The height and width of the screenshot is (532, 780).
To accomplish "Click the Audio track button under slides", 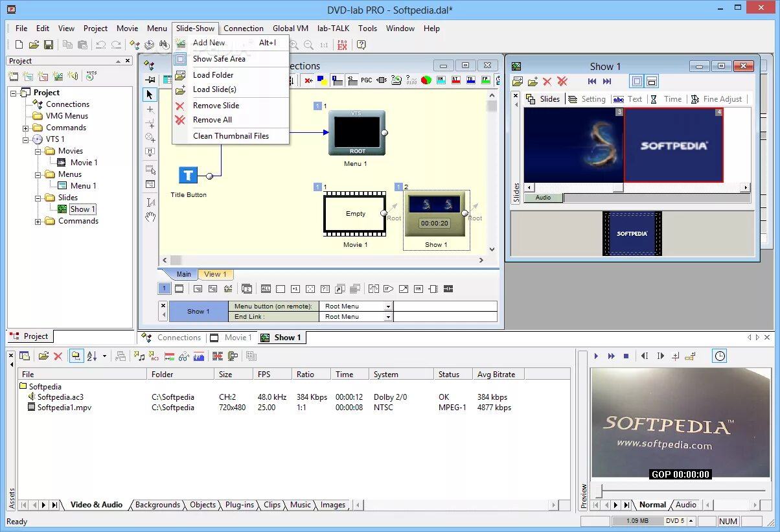I will [543, 198].
